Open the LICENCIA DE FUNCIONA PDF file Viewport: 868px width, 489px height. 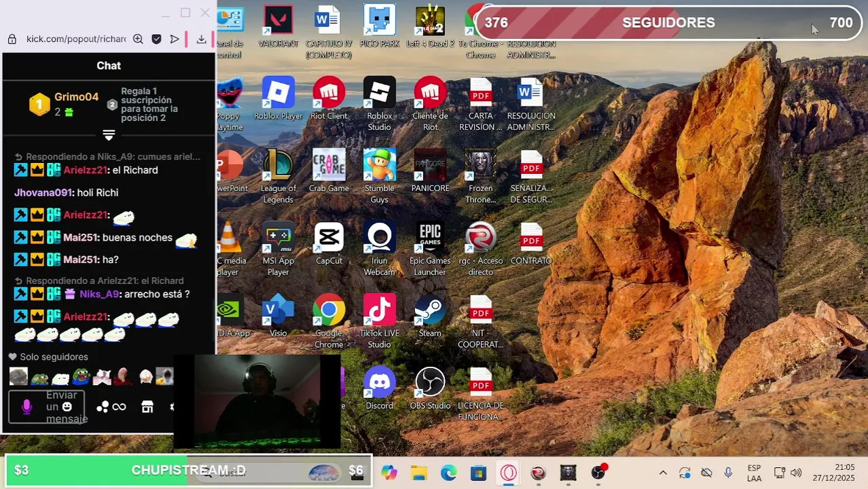point(480,394)
